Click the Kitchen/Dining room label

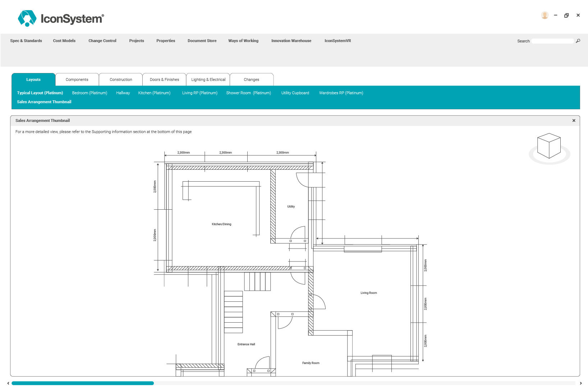coord(221,224)
